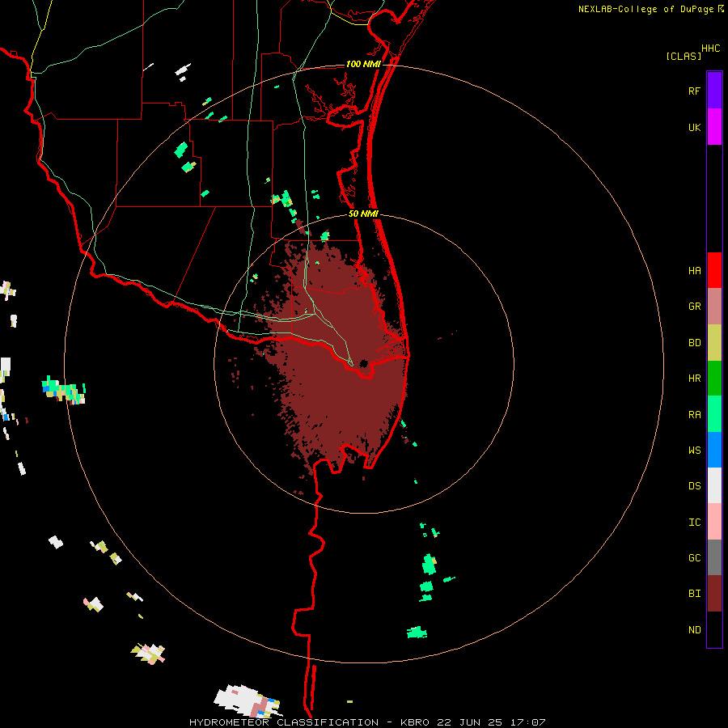
Task: Click the gray GC legend swatch
Action: click(714, 557)
